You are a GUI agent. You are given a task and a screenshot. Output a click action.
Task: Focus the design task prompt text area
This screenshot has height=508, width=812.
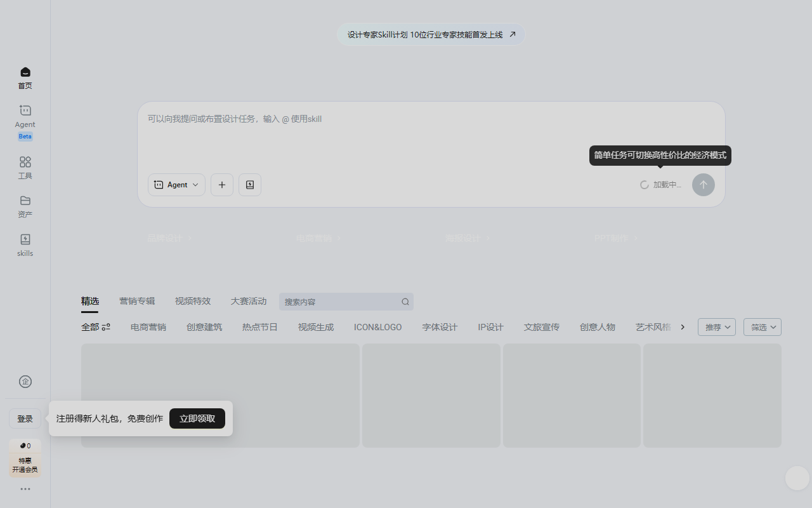tap(431, 135)
